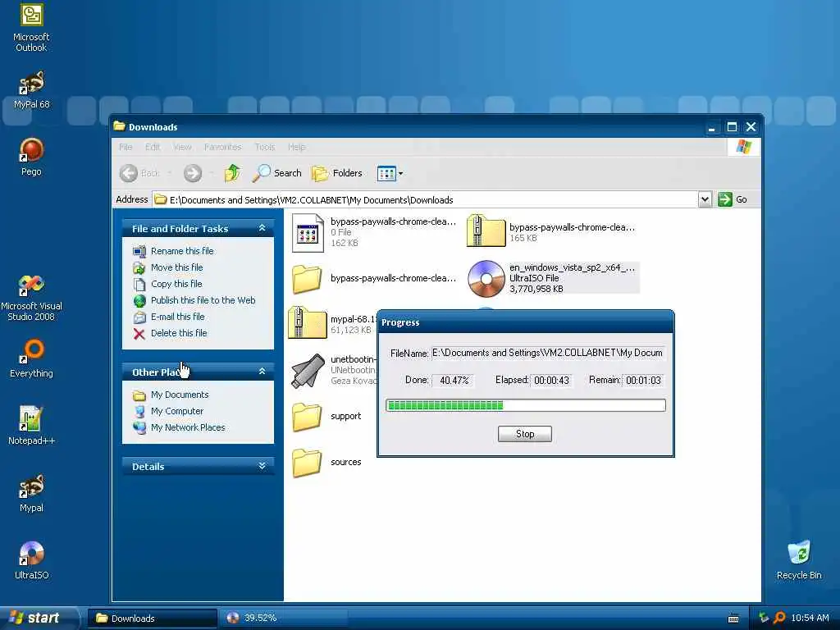Click the Done percentage value 40.47%
Screen dimensions: 840x630
pyautogui.click(x=454, y=381)
